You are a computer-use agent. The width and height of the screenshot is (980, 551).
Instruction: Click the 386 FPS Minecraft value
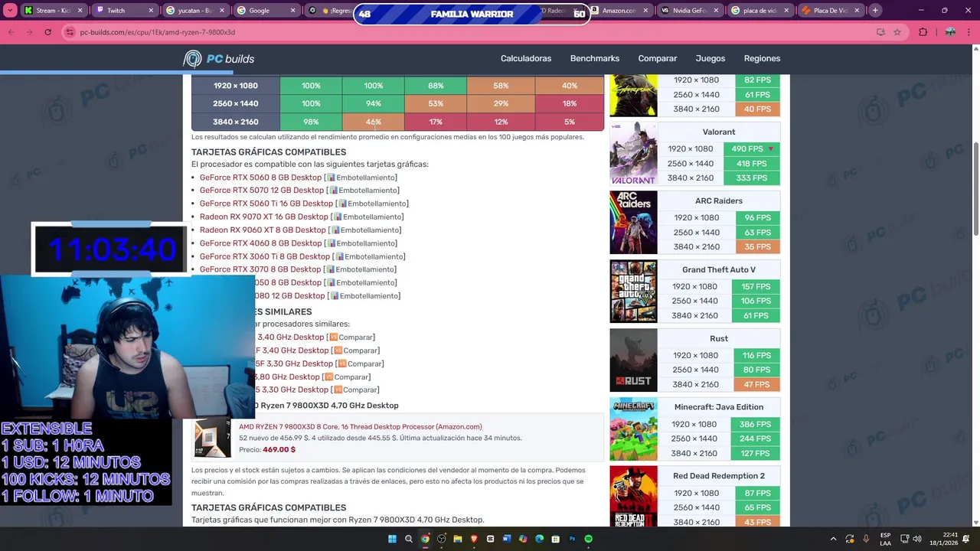point(755,425)
